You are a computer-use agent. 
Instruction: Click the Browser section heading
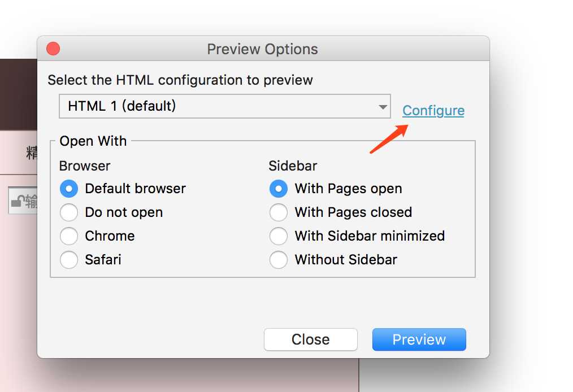click(x=85, y=166)
